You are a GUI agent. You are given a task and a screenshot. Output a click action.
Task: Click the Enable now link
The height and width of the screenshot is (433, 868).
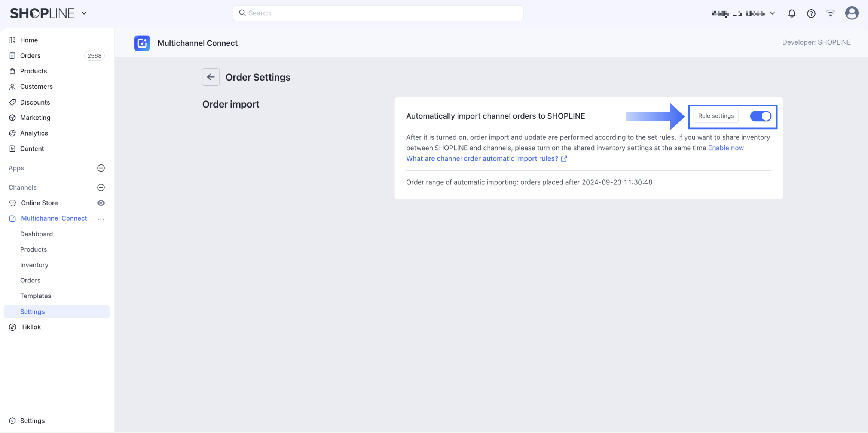726,148
